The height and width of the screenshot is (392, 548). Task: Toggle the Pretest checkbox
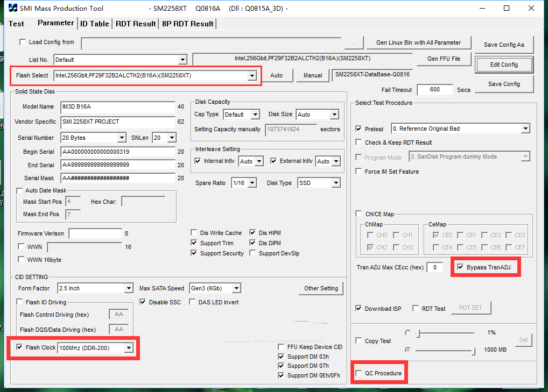[x=359, y=129]
